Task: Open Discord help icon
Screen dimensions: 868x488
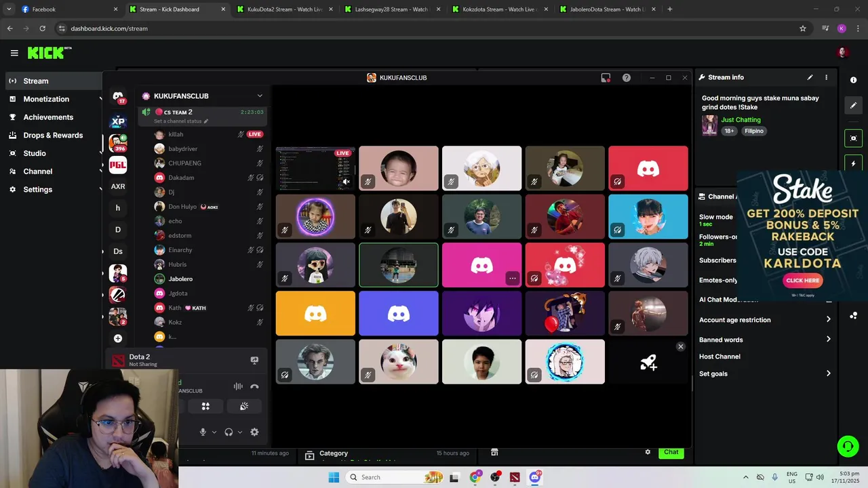Action: pos(627,78)
